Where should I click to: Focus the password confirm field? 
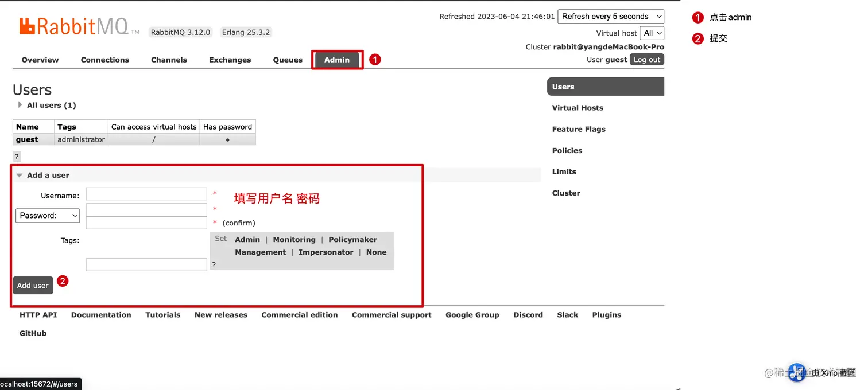tap(146, 223)
